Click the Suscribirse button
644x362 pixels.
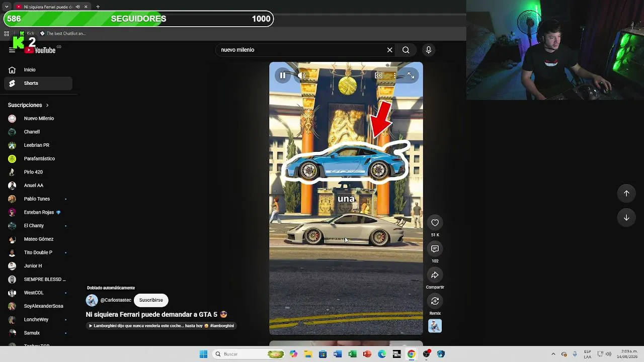[151, 300]
